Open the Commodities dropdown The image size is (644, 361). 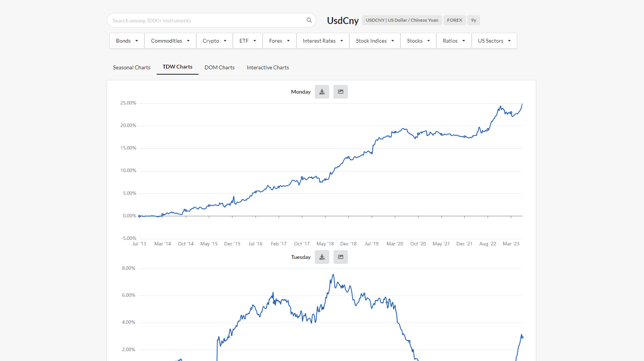coord(170,40)
